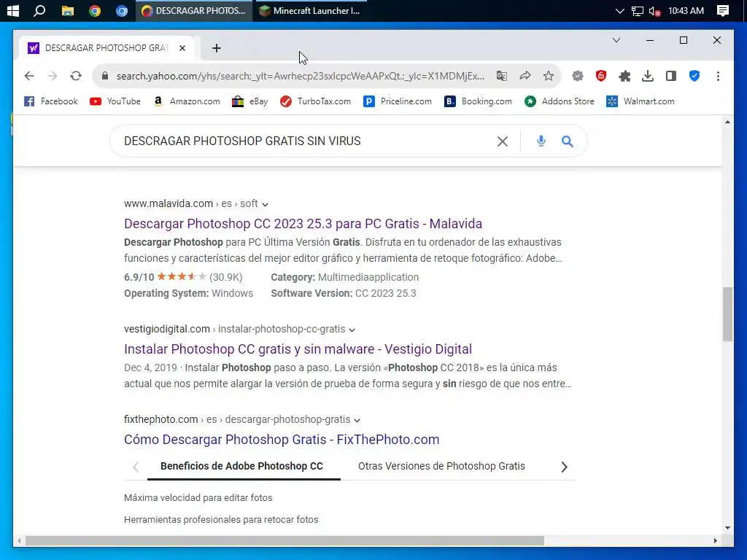The height and width of the screenshot is (560, 747).
Task: Expand malavida.com result dropdown arrow
Action: (266, 204)
